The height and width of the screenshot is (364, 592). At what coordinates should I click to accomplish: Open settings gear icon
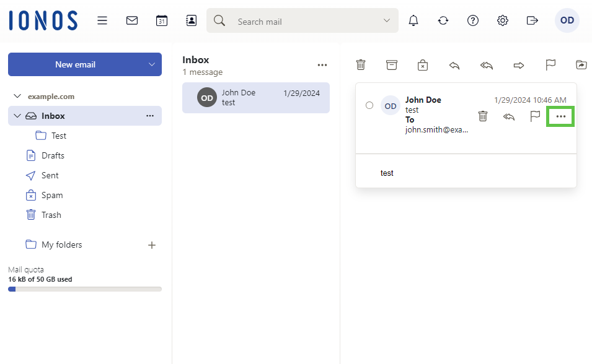(x=503, y=20)
